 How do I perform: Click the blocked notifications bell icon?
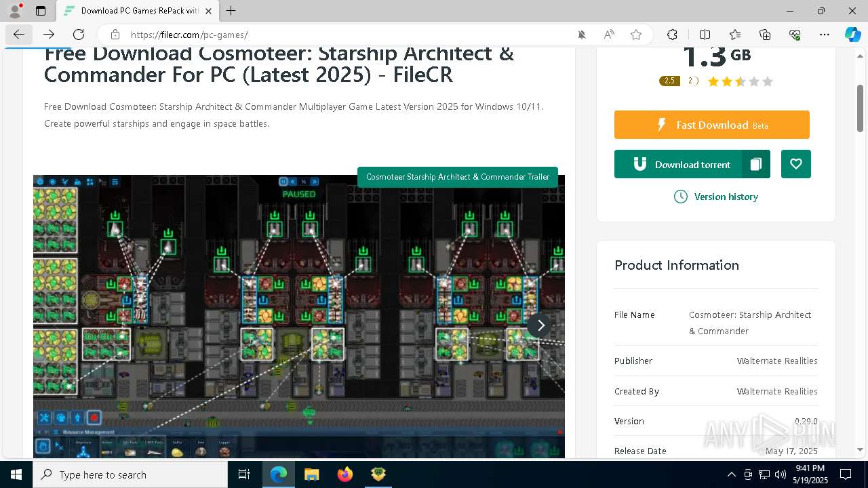[581, 35]
